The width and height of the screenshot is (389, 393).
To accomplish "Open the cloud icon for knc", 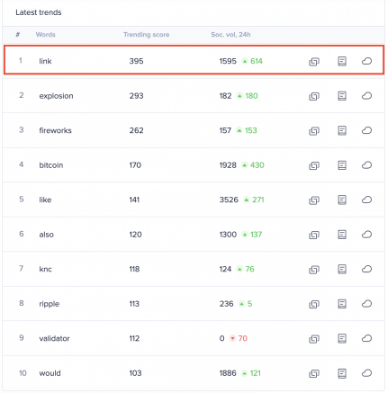I will click(x=367, y=269).
